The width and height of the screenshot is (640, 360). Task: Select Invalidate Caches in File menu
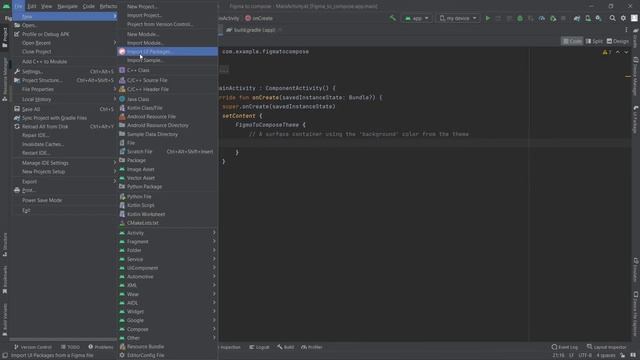point(64,144)
